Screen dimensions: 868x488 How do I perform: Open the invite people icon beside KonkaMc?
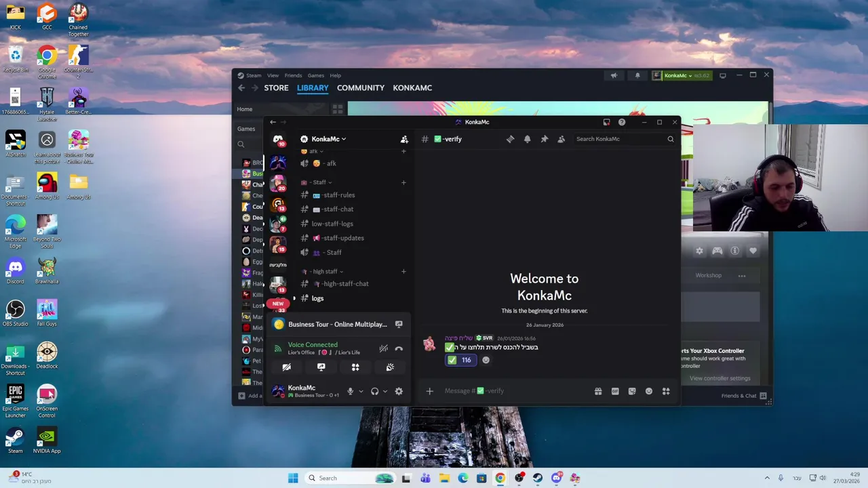click(x=404, y=139)
